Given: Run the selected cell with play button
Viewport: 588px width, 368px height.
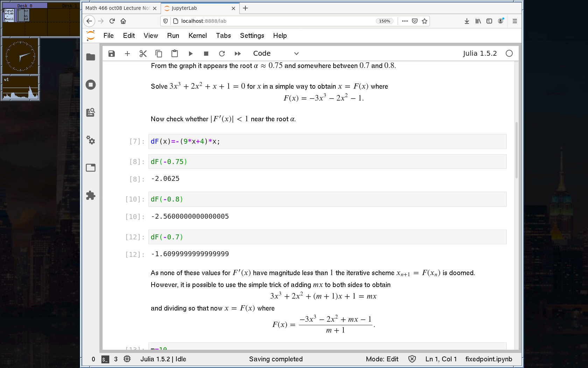Looking at the screenshot, I should tap(190, 54).
